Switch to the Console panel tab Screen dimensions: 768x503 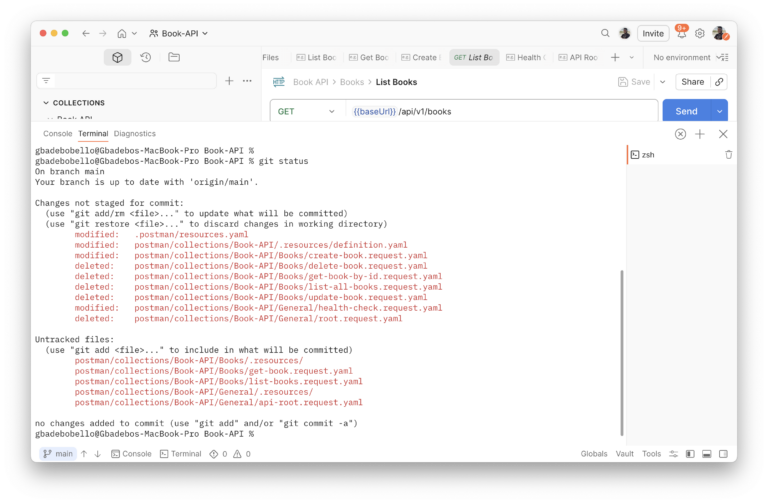(x=57, y=134)
